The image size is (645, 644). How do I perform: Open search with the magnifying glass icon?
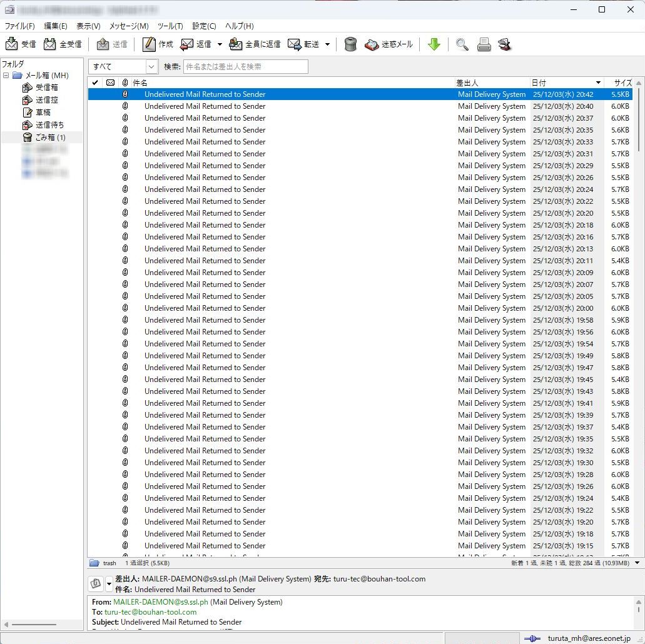pyautogui.click(x=462, y=44)
